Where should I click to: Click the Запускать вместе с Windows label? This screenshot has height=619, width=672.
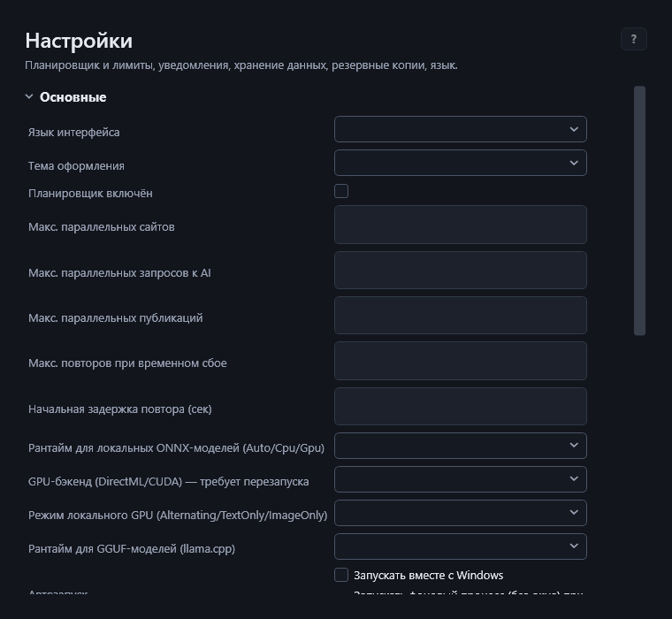429,576
